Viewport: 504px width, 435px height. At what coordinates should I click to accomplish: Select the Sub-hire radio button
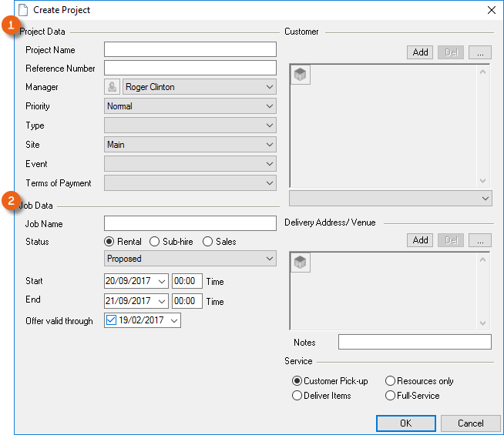tap(155, 242)
